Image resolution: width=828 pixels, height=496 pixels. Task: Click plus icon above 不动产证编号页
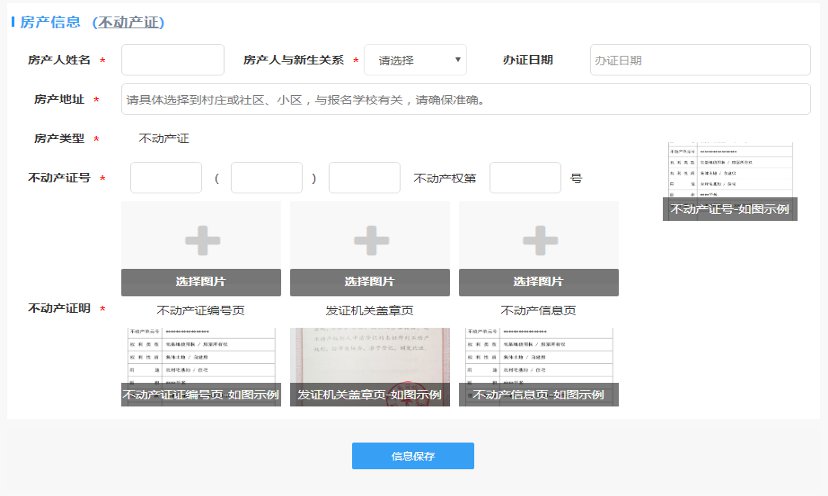pyautogui.click(x=202, y=239)
